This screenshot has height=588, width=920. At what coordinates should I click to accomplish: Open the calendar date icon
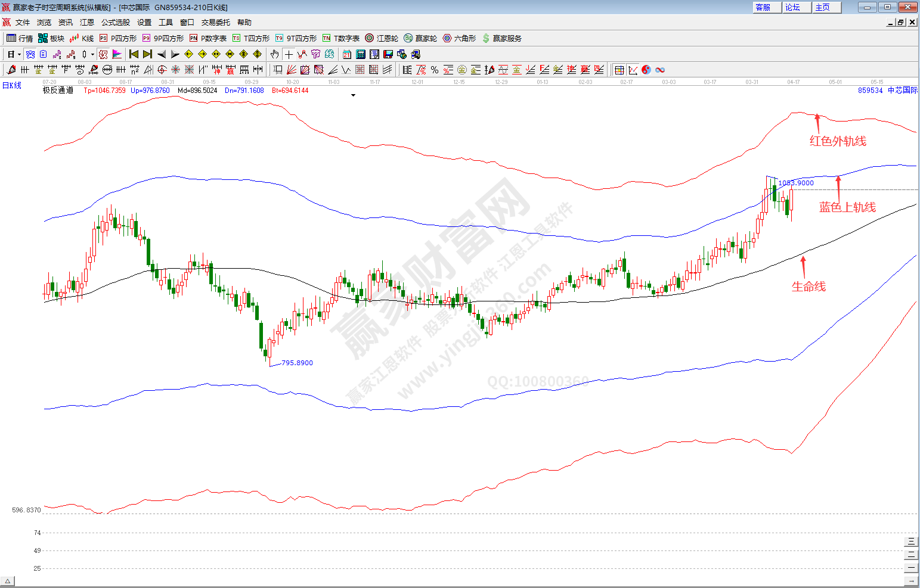(347, 54)
